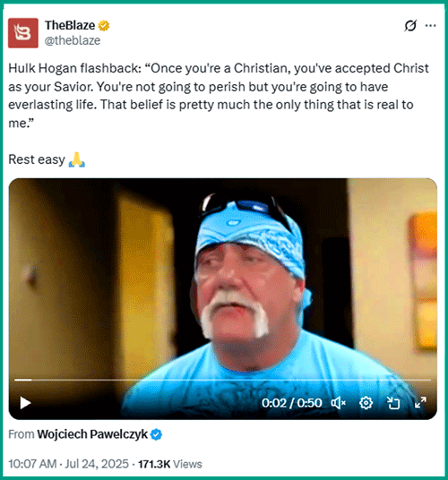The width and height of the screenshot is (448, 480).
Task: Open the 10:07 AM Jul 24, 2025 timestamp
Action: pos(68,464)
